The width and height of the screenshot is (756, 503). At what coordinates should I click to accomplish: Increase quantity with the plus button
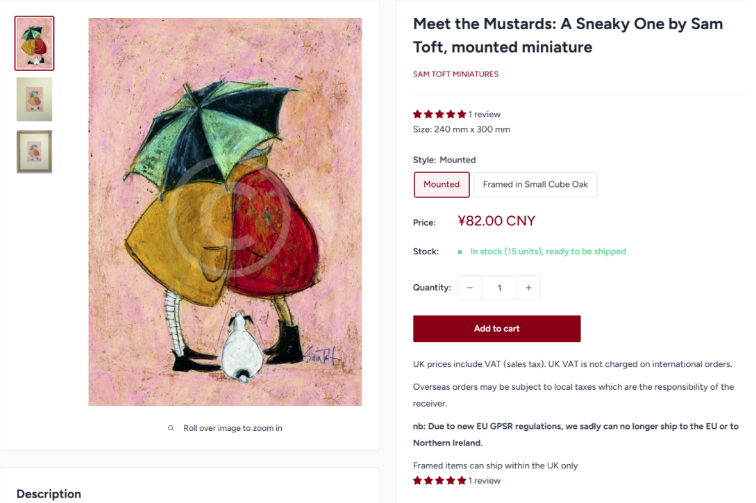(528, 288)
